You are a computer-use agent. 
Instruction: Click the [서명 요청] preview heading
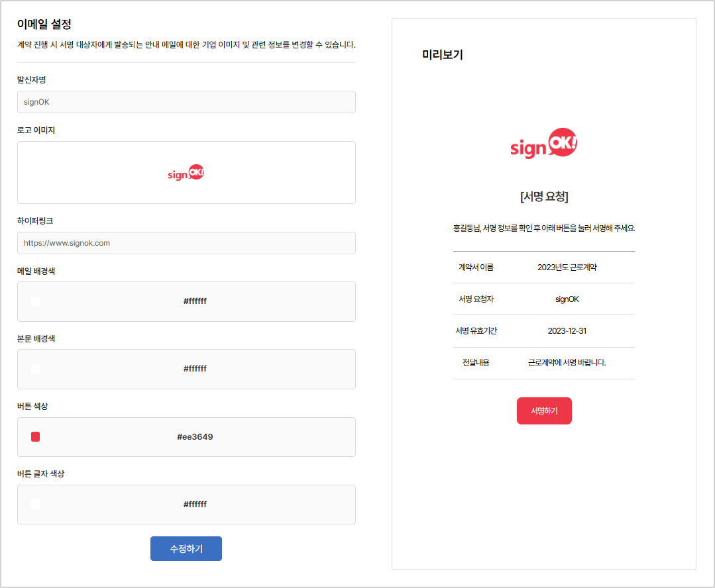tap(544, 197)
